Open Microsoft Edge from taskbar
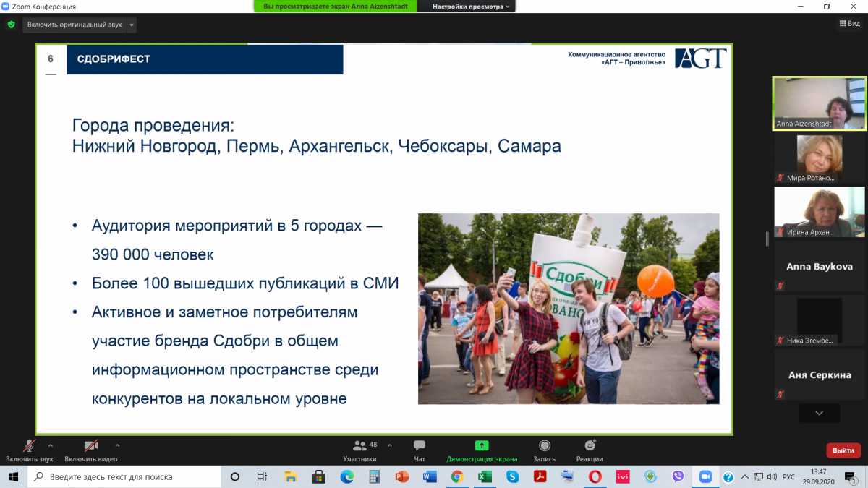 pos(346,477)
